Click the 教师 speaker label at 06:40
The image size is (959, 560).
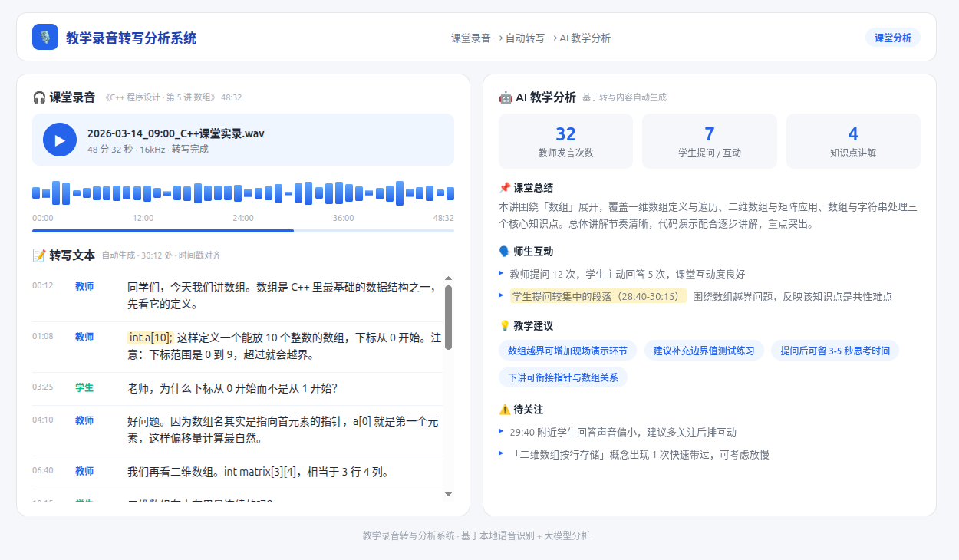tap(84, 471)
